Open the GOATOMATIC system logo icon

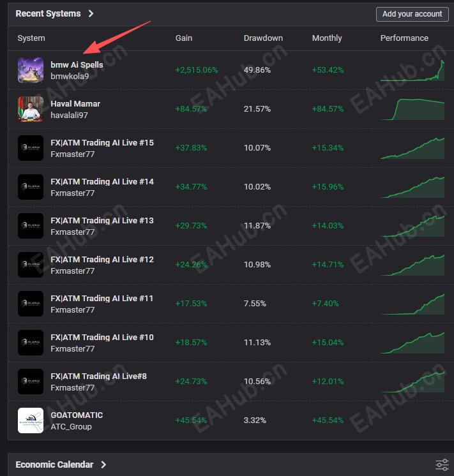pyautogui.click(x=31, y=420)
